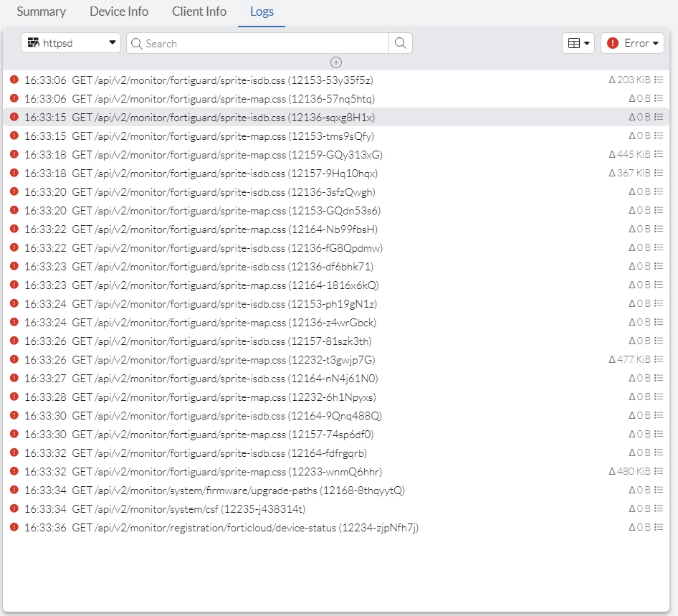Click error icon on 12153-53y35f5z row
Viewport: 678px width, 616px height.
click(14, 80)
